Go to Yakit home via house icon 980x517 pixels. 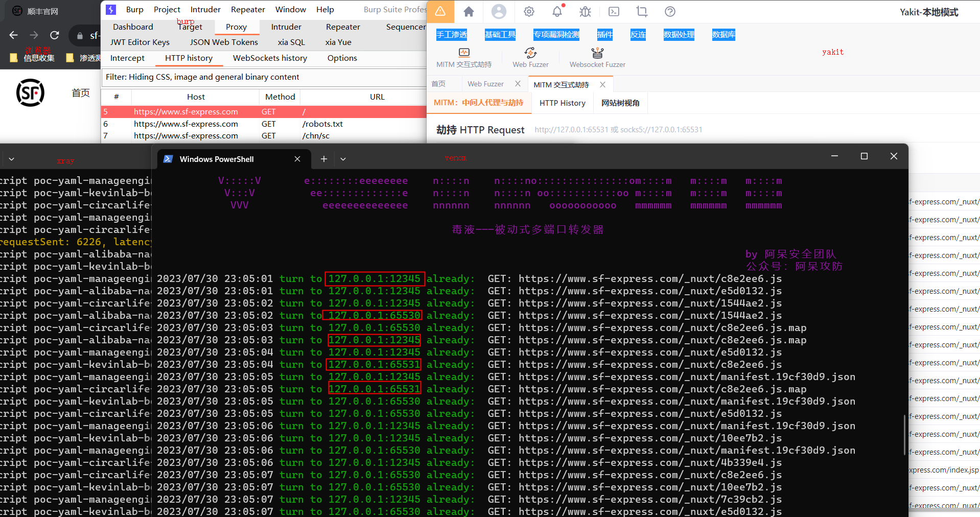tap(469, 11)
